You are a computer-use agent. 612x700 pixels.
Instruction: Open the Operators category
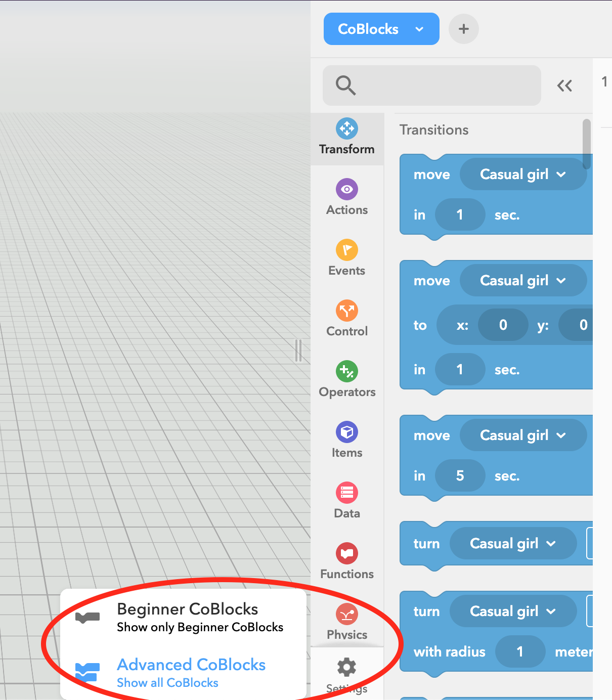[347, 380]
